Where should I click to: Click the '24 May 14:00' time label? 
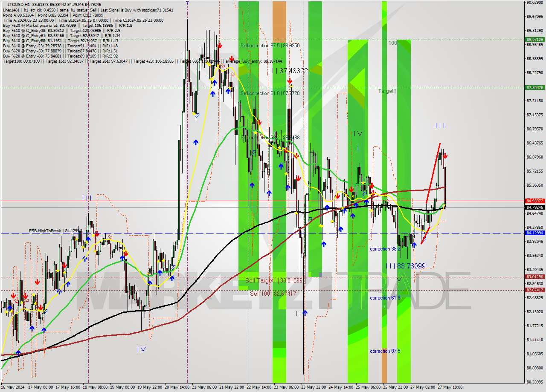[341, 387]
